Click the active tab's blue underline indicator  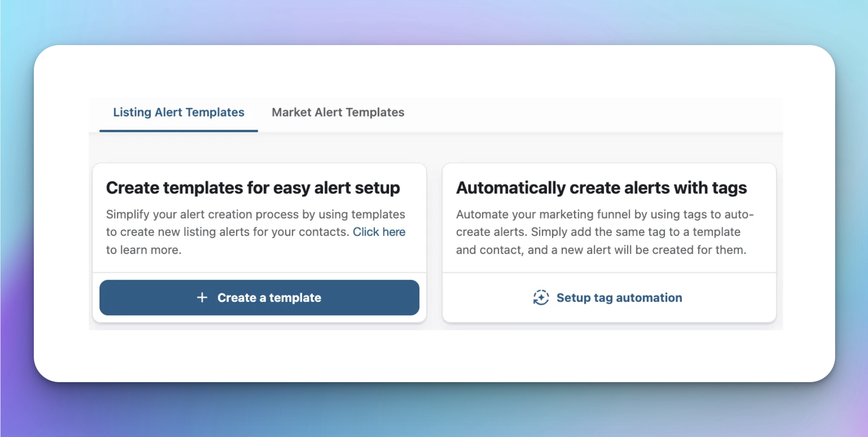tap(179, 130)
